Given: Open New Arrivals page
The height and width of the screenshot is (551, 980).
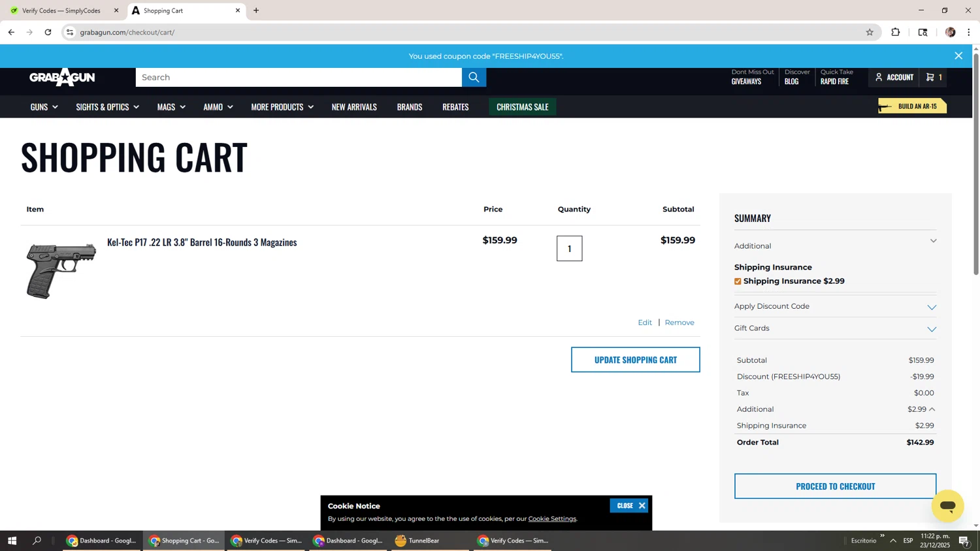Looking at the screenshot, I should (354, 107).
